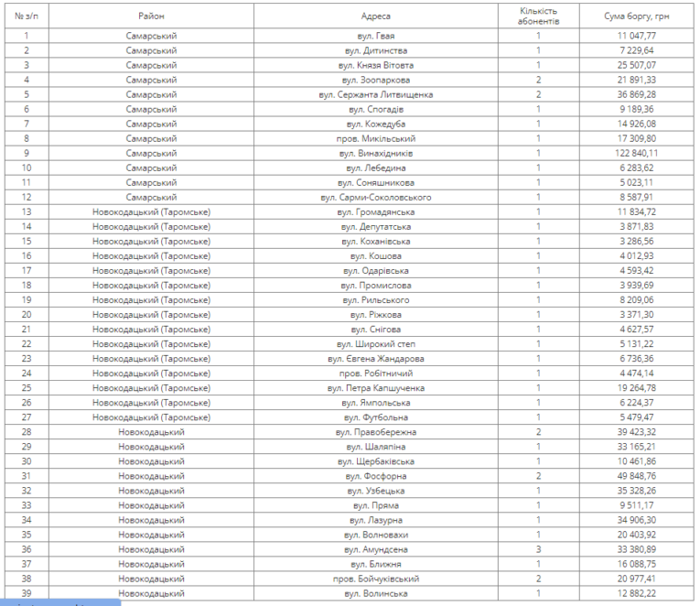
Task: Click the cell 'пров. Бойчуківський'
Action: [x=376, y=578]
